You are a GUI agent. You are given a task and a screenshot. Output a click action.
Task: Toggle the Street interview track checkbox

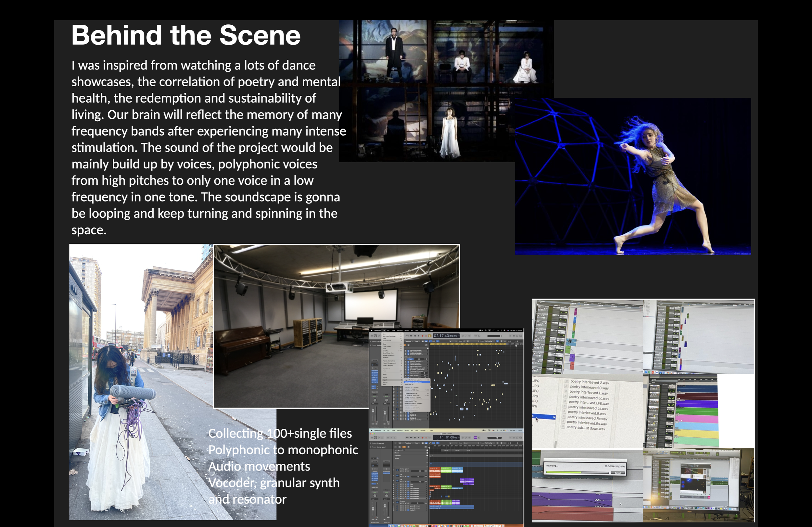(x=408, y=363)
